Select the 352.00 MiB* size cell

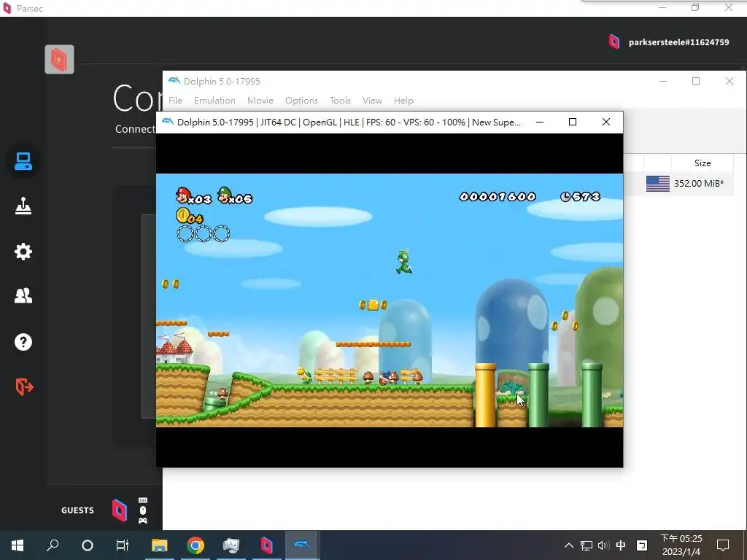698,183
